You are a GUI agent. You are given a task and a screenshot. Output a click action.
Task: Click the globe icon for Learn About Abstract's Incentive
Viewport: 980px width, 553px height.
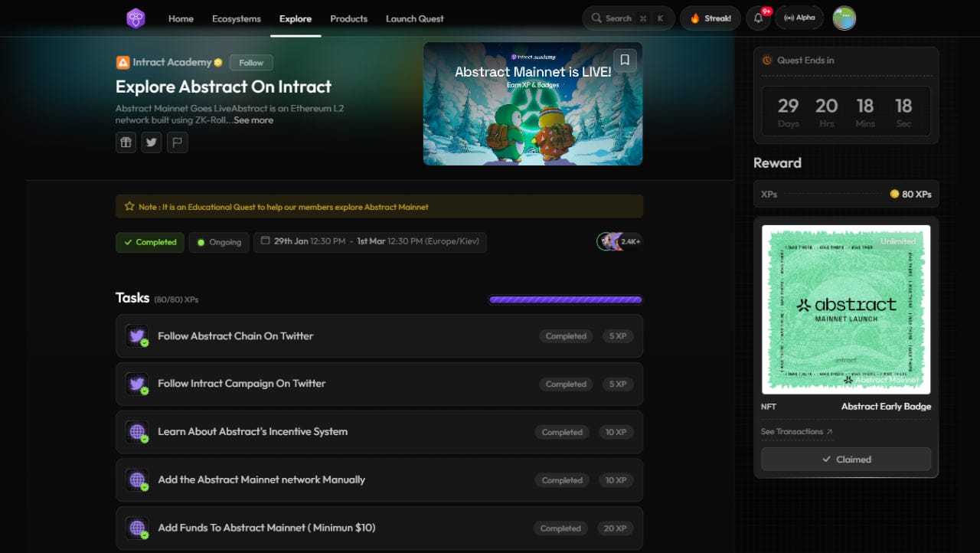pos(137,432)
